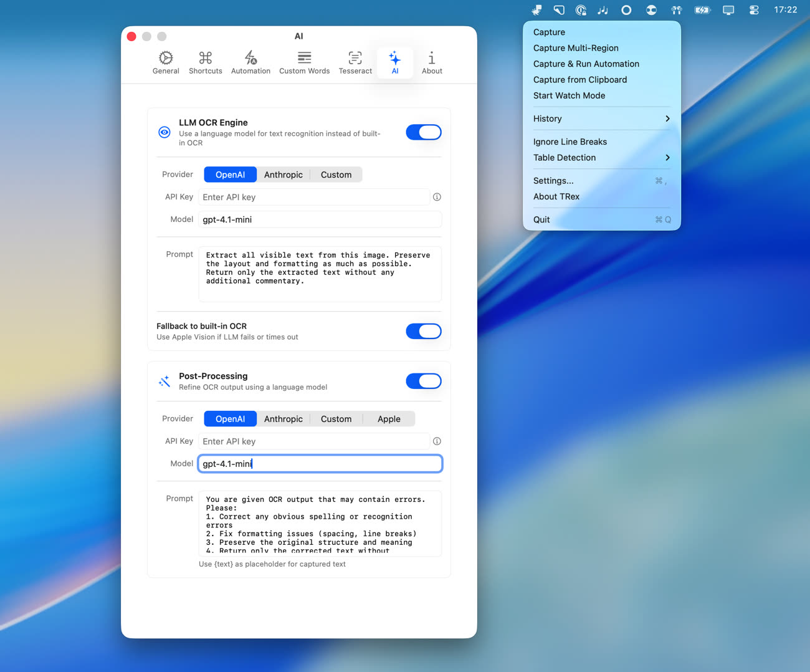
Task: Expand the Table Detection submenu
Action: [x=601, y=158]
